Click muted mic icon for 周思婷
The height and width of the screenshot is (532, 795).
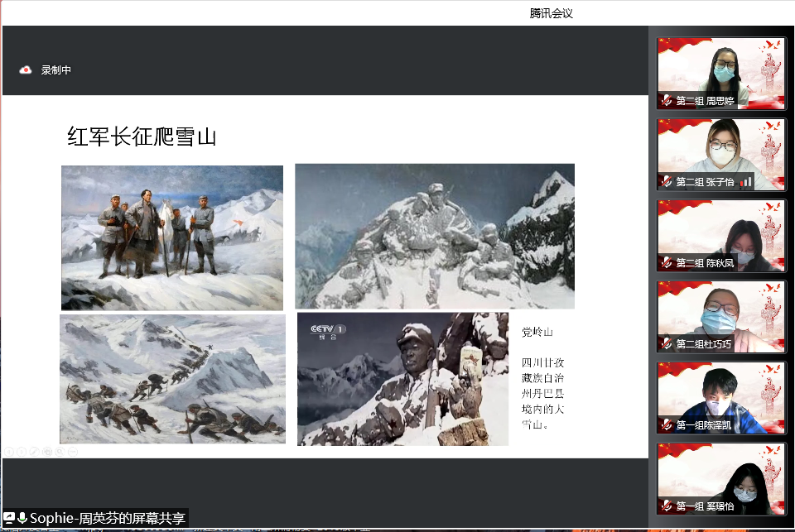667,101
